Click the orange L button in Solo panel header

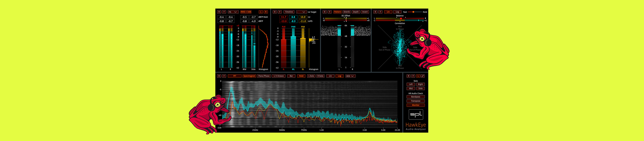418,76
